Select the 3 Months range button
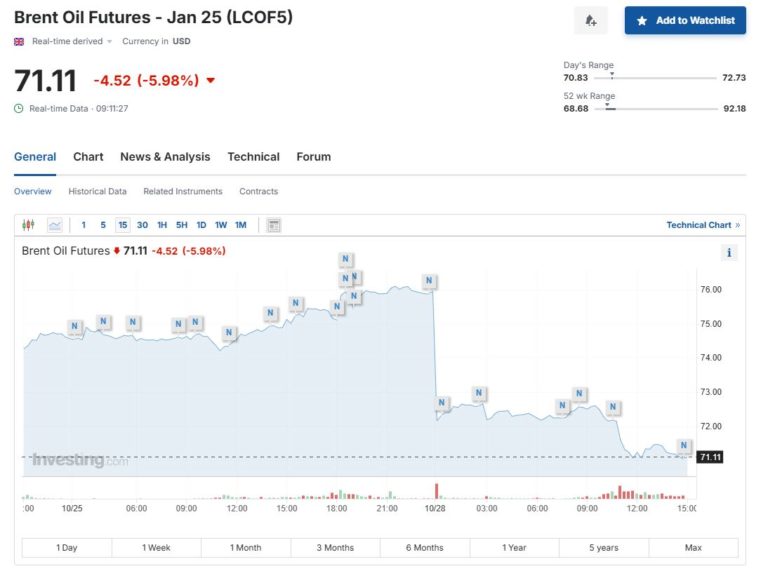This screenshot has height=578, width=768. [335, 548]
